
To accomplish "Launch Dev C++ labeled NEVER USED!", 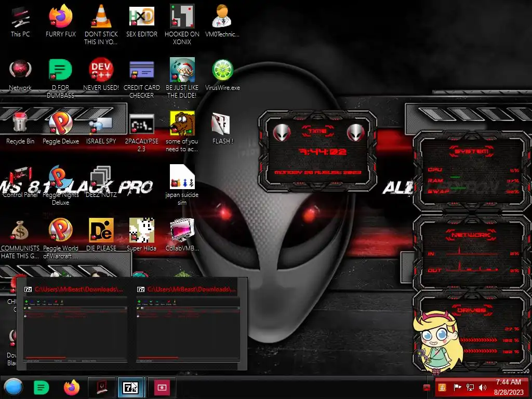I will pyautogui.click(x=101, y=75).
